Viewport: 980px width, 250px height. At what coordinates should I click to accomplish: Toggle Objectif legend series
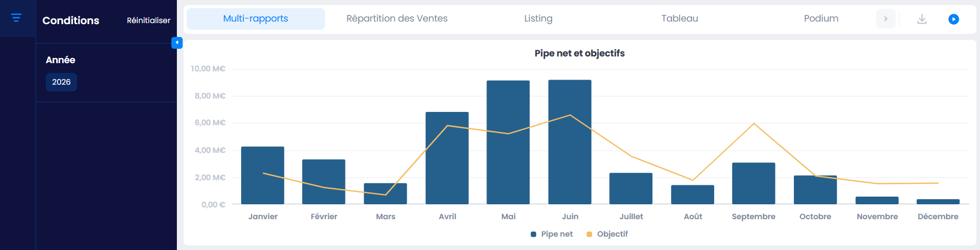[607, 234]
